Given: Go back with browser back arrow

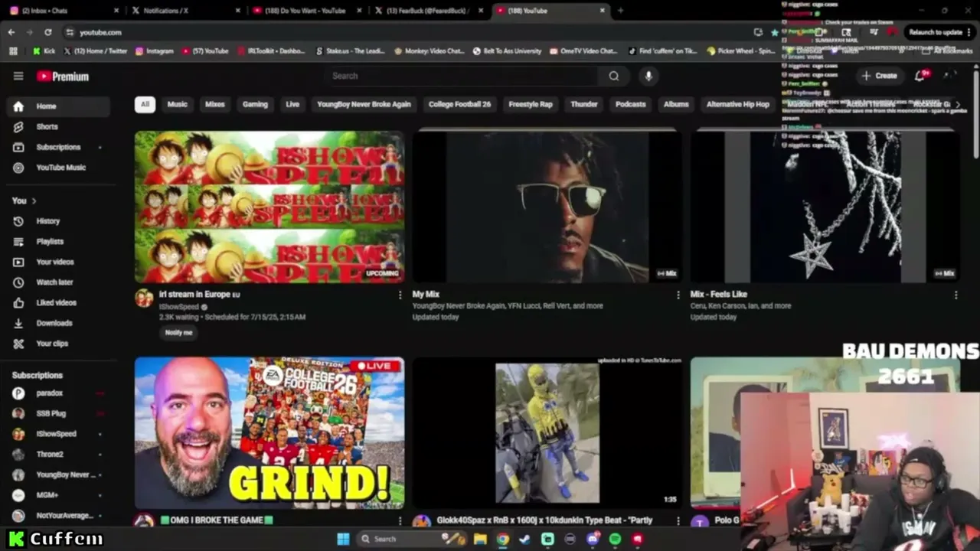Looking at the screenshot, I should [x=11, y=32].
